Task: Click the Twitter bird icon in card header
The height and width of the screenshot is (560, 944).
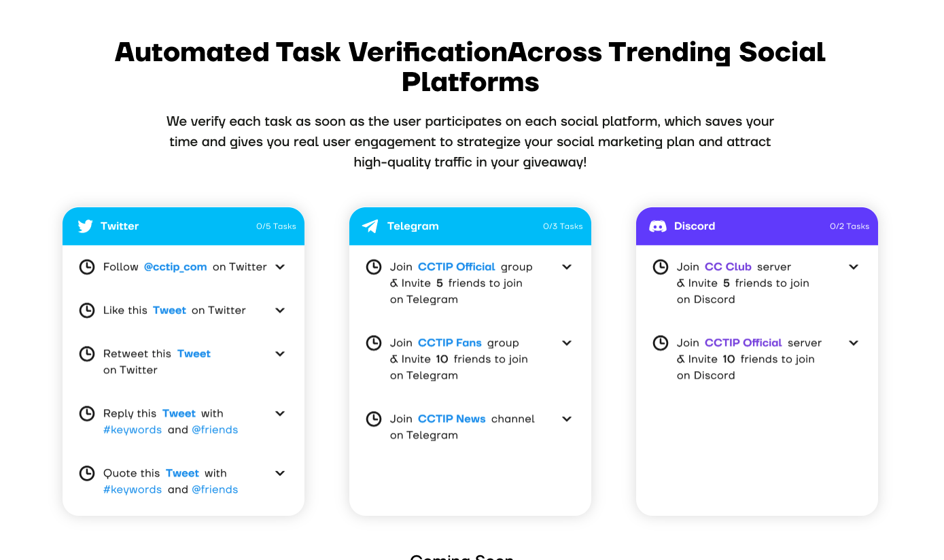Action: coord(85,226)
